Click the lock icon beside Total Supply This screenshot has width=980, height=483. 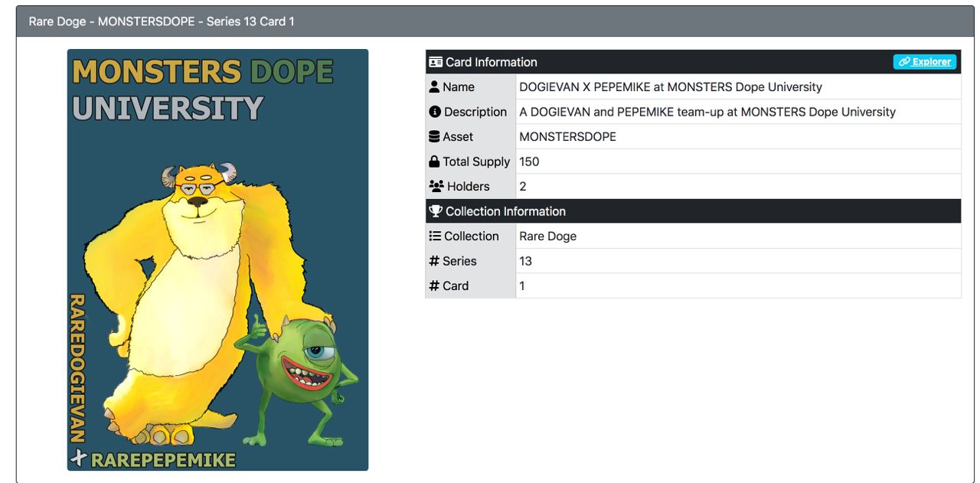pyautogui.click(x=434, y=162)
